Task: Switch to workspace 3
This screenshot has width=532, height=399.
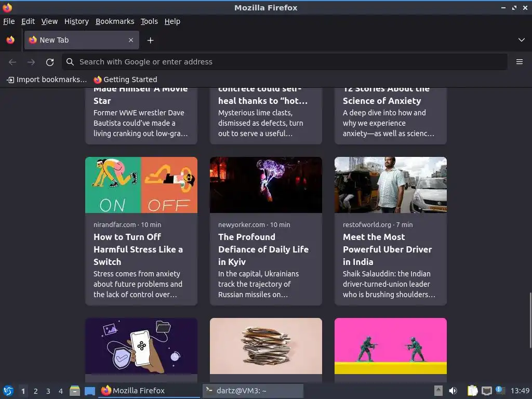Action: (x=48, y=391)
